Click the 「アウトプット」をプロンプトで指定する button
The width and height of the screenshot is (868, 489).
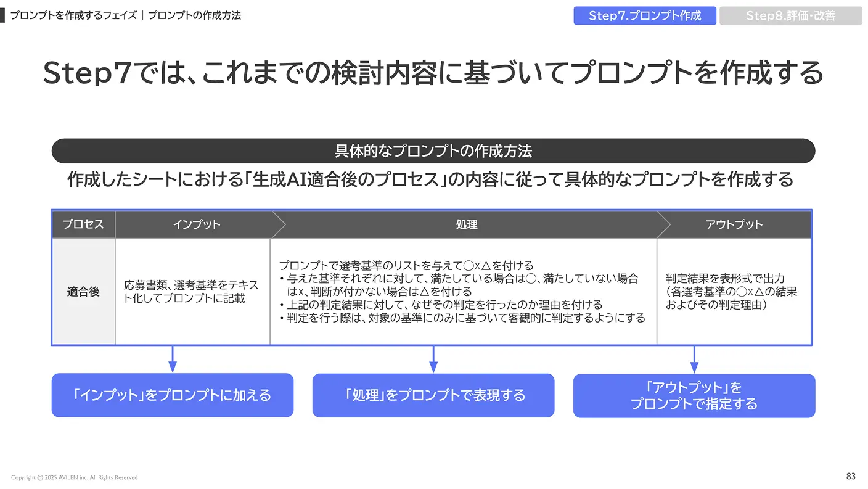[694, 396]
